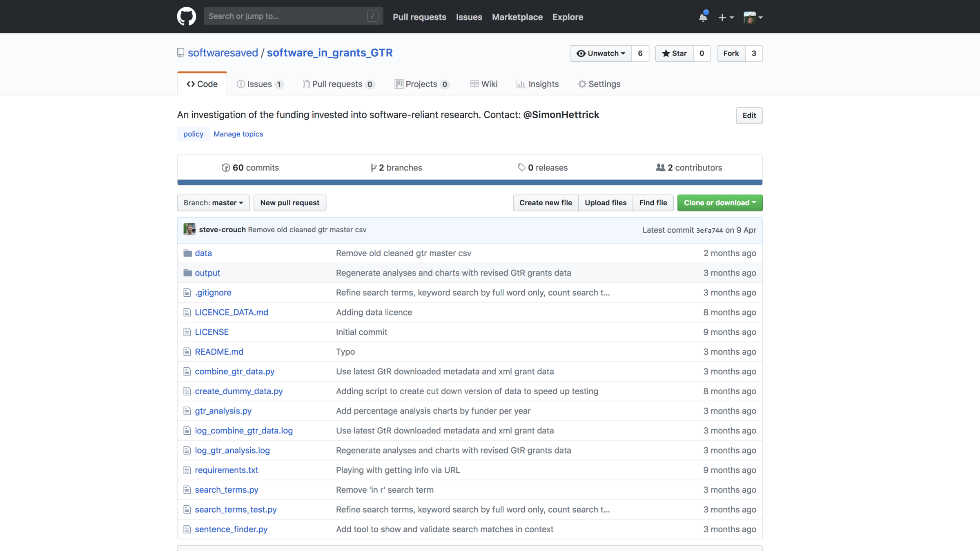980x551 pixels.
Task: Click the blue language breakdown bar
Action: click(x=470, y=182)
